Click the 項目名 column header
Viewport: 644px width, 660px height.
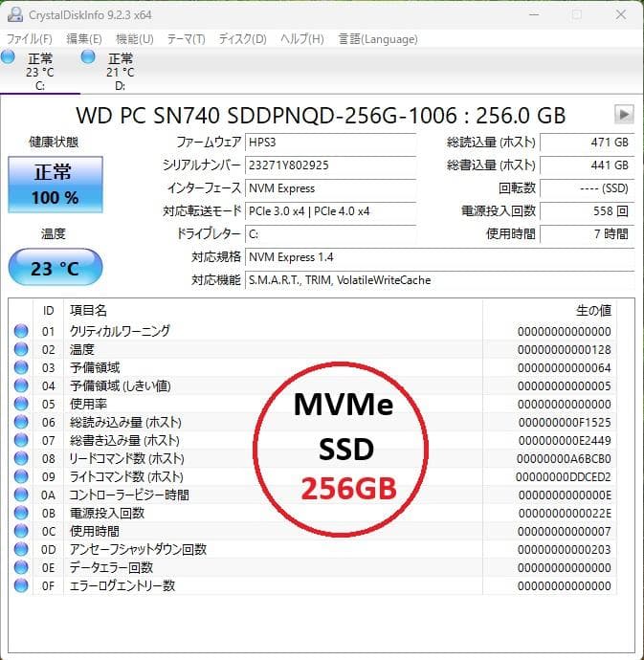pos(273,311)
